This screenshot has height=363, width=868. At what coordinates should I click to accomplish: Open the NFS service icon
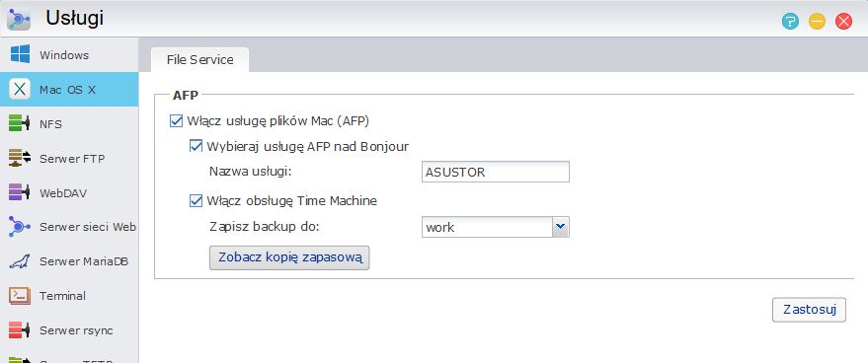pos(20,123)
